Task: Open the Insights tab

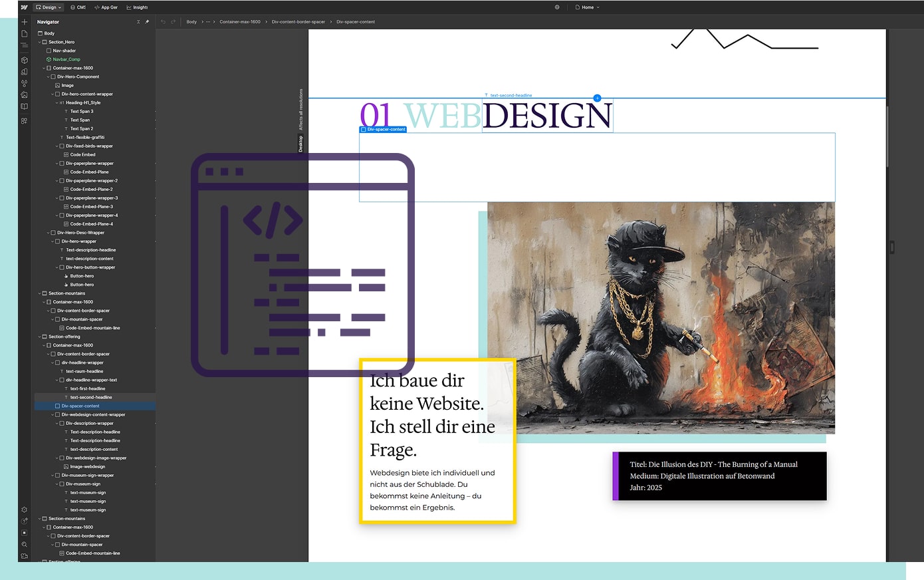Action: point(137,7)
